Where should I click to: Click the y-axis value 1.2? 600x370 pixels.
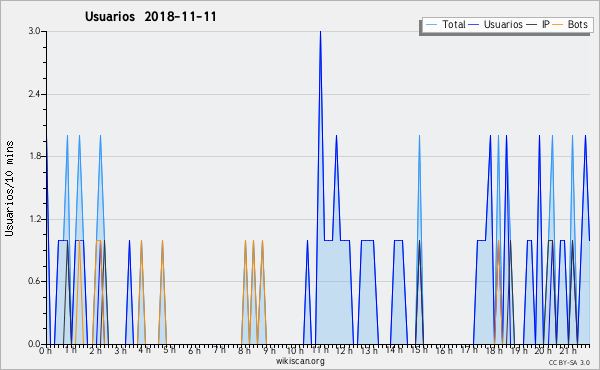(34, 219)
